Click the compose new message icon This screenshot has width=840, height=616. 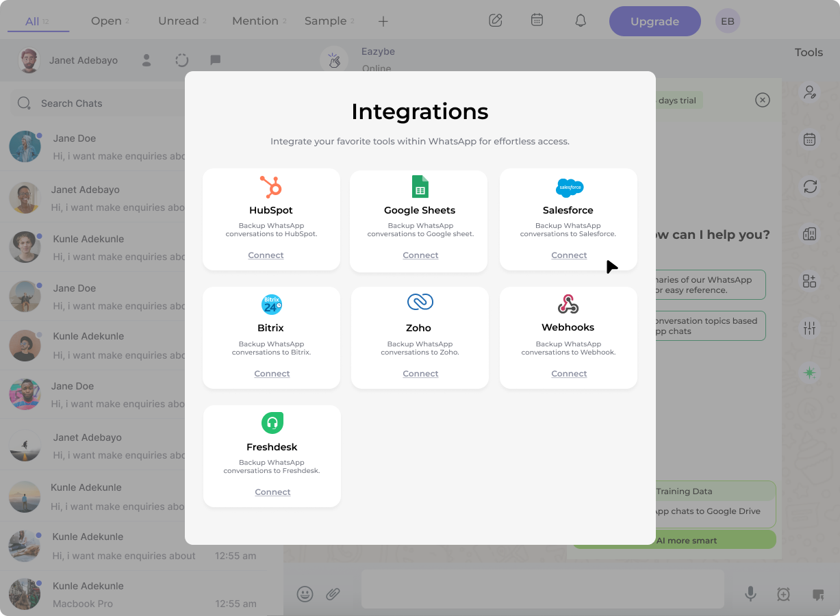pyautogui.click(x=496, y=21)
